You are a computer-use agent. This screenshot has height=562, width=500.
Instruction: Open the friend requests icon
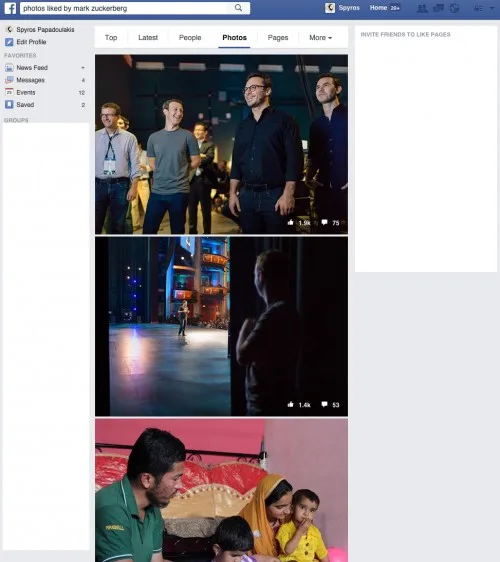(x=422, y=8)
